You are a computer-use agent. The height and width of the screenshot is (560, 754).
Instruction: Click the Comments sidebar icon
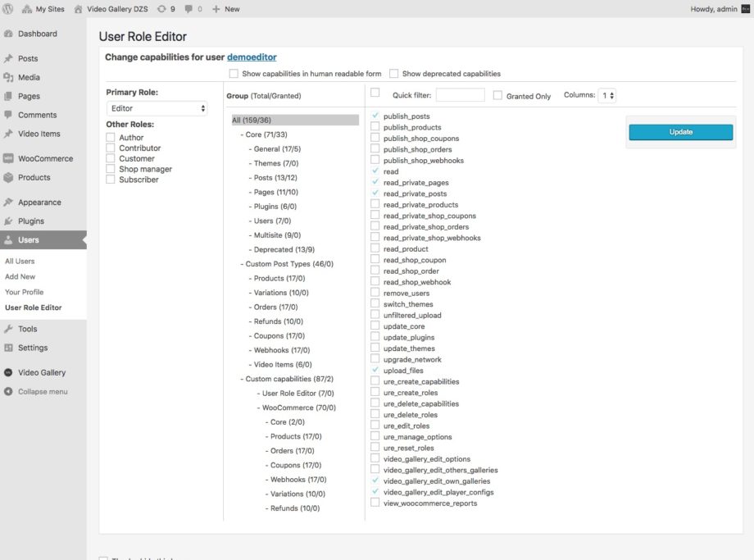8,115
